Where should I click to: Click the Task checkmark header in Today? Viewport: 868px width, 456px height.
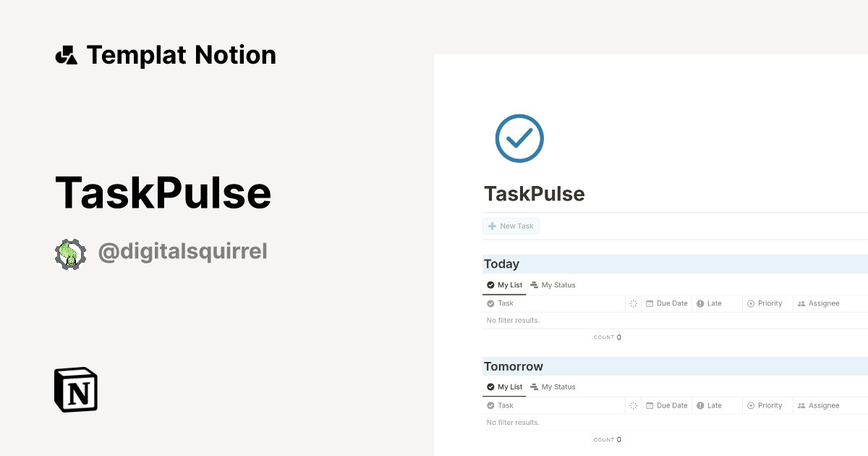pyautogui.click(x=490, y=303)
